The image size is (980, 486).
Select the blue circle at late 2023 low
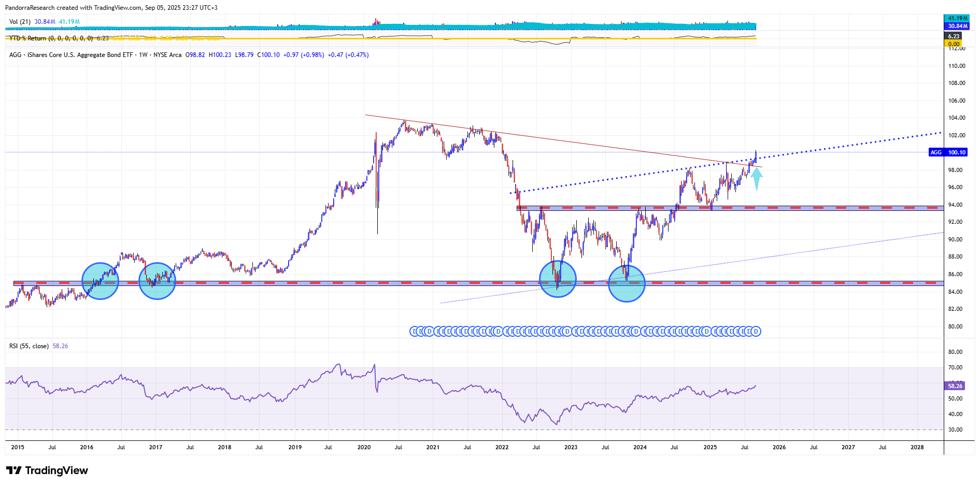click(x=627, y=283)
